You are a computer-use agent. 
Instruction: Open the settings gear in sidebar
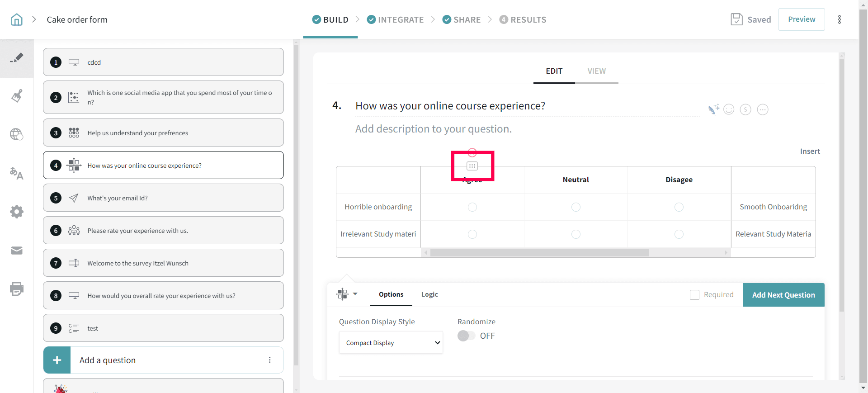(x=17, y=212)
